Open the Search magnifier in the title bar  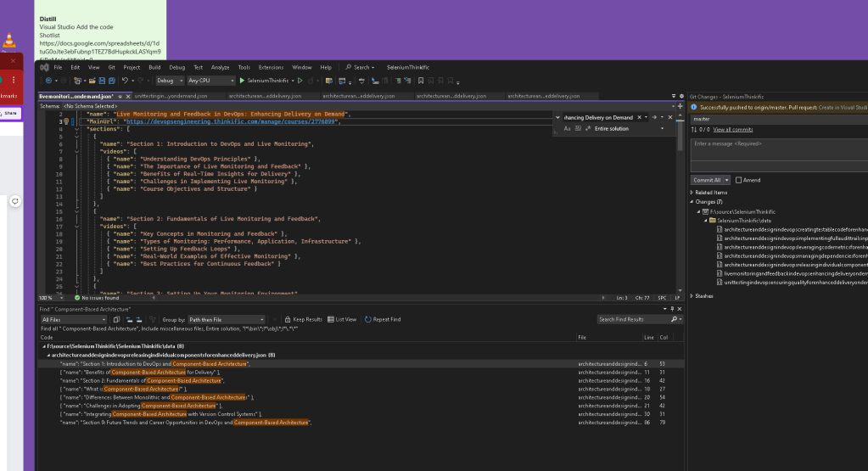point(349,68)
